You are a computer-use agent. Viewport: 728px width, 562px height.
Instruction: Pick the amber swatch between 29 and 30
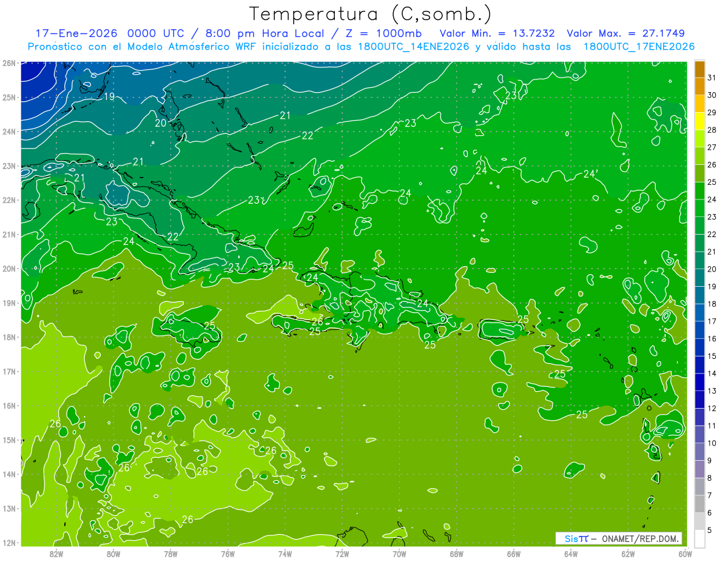point(699,103)
